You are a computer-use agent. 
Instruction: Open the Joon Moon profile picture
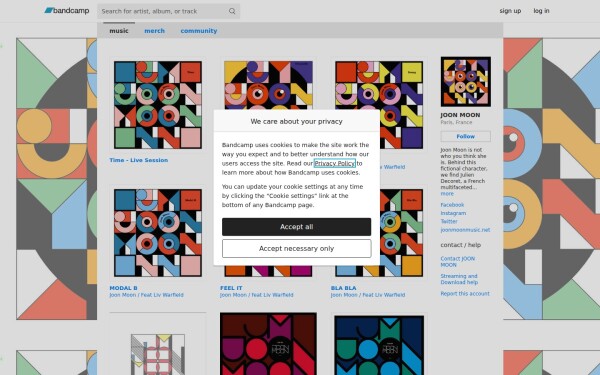pos(465,82)
